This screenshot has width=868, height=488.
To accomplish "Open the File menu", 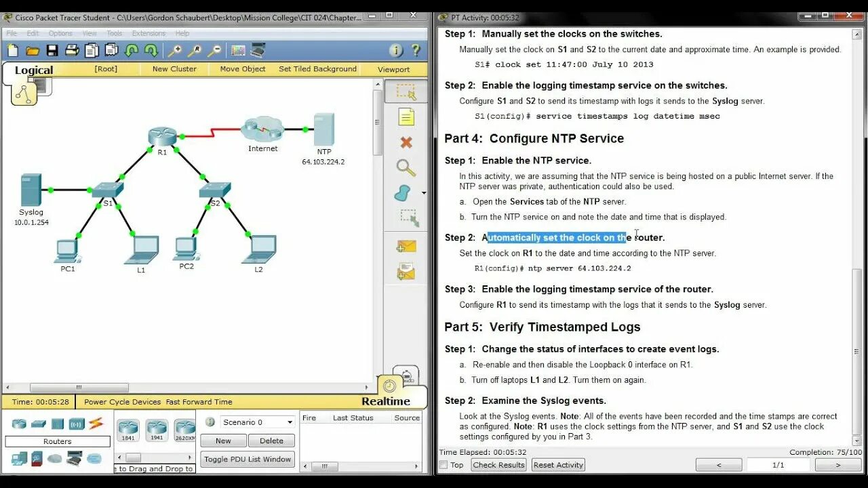I will click(x=12, y=33).
